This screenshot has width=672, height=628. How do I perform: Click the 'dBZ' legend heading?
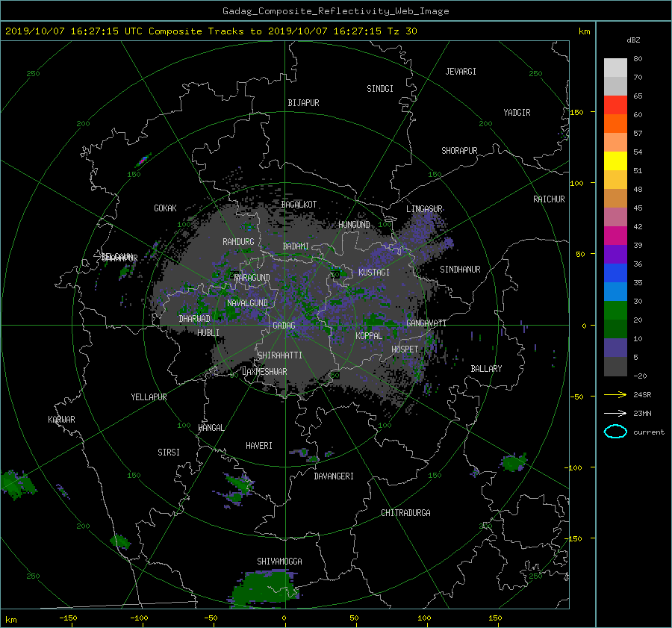pos(633,40)
